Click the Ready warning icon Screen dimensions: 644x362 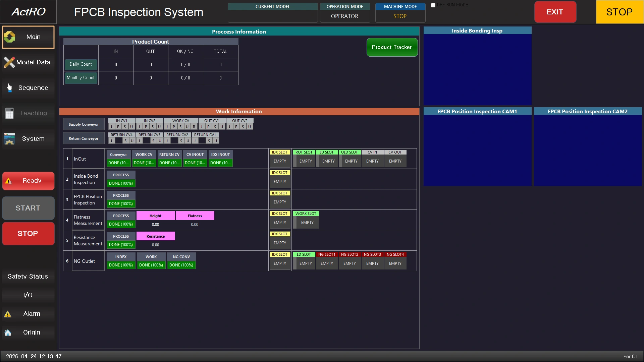point(8,181)
